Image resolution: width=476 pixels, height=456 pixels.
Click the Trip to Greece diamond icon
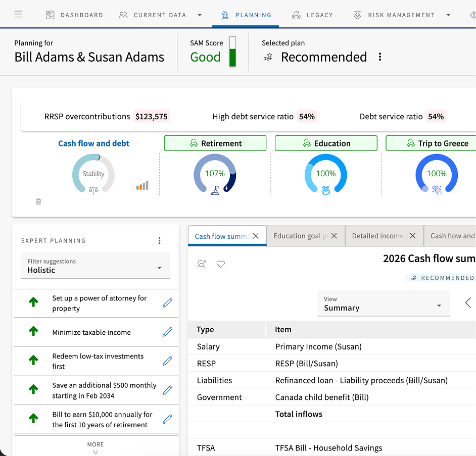click(x=437, y=190)
